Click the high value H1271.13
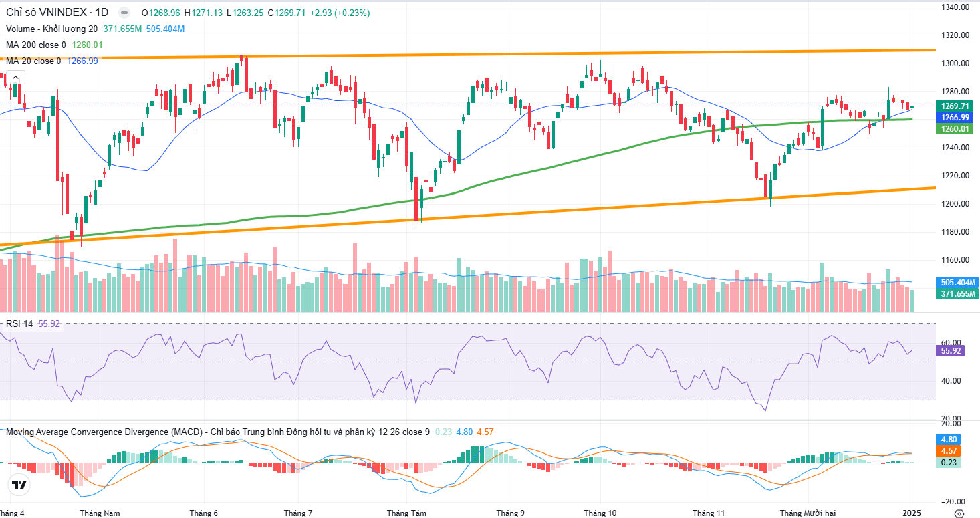 203,13
